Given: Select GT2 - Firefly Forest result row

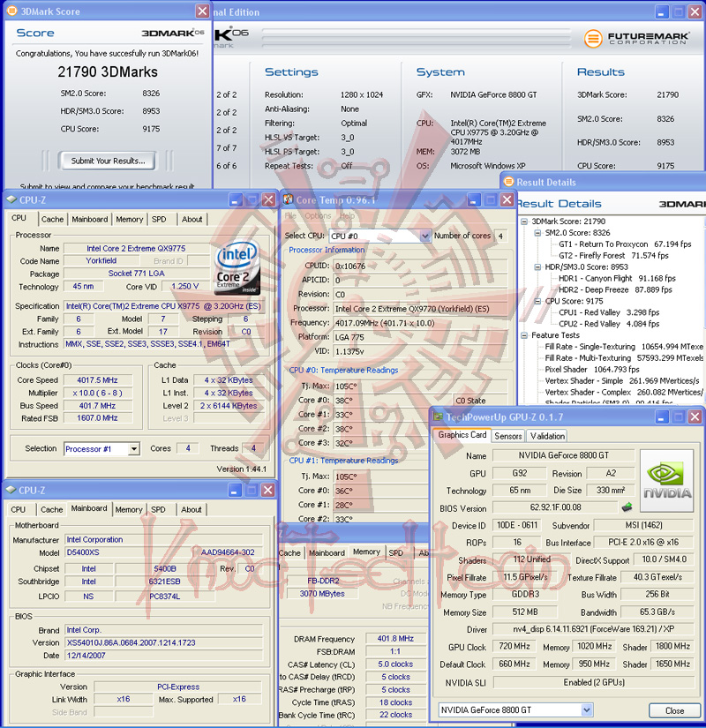Looking at the screenshot, I should (613, 255).
